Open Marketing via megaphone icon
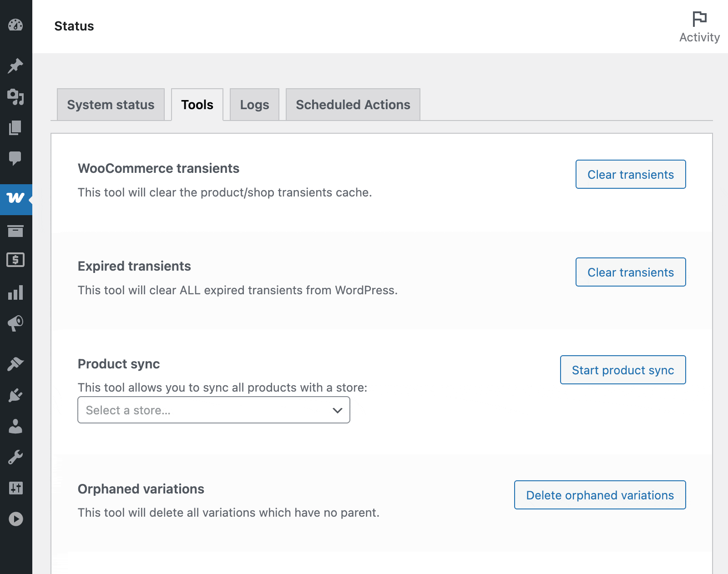Image resolution: width=728 pixels, height=574 pixels. 16,323
